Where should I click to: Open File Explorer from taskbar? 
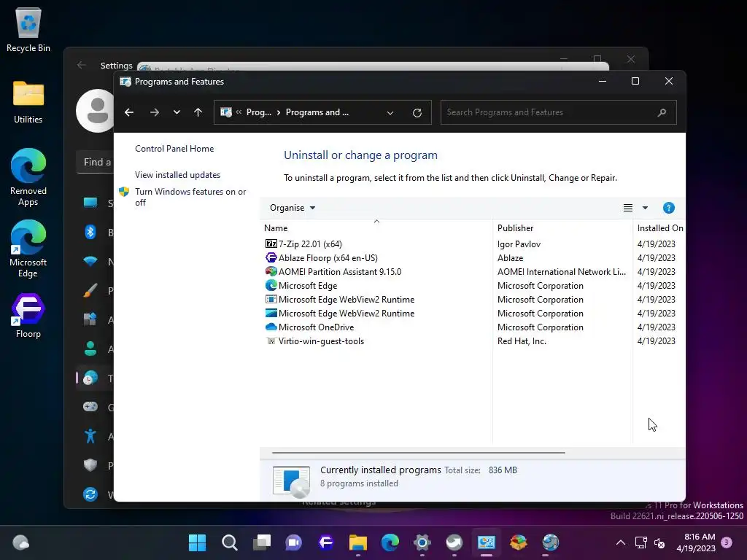coord(357,542)
